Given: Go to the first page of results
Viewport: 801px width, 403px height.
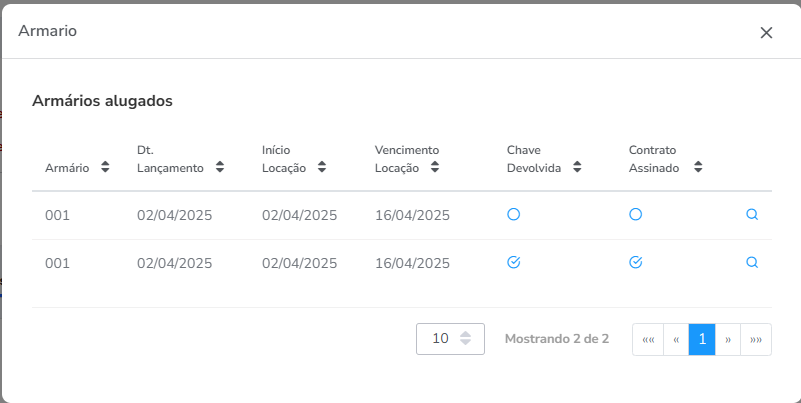Looking at the screenshot, I should coord(648,339).
